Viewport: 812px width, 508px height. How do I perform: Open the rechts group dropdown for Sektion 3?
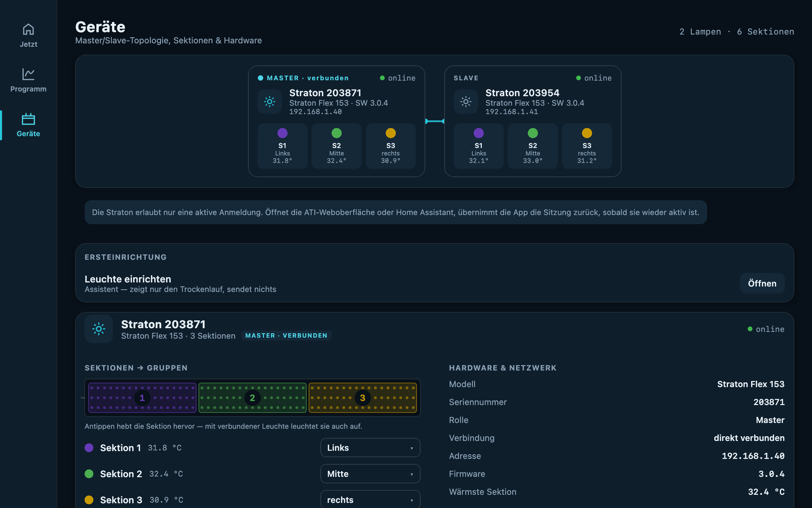pyautogui.click(x=370, y=500)
